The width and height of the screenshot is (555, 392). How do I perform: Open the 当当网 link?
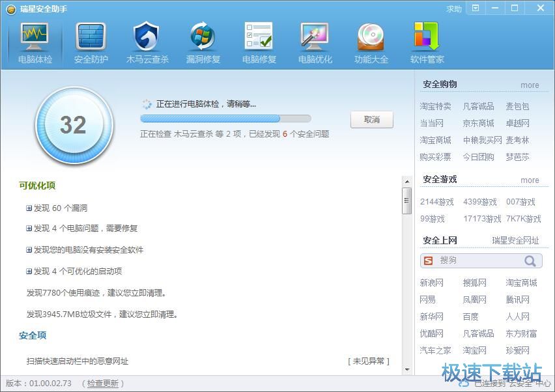(x=431, y=124)
